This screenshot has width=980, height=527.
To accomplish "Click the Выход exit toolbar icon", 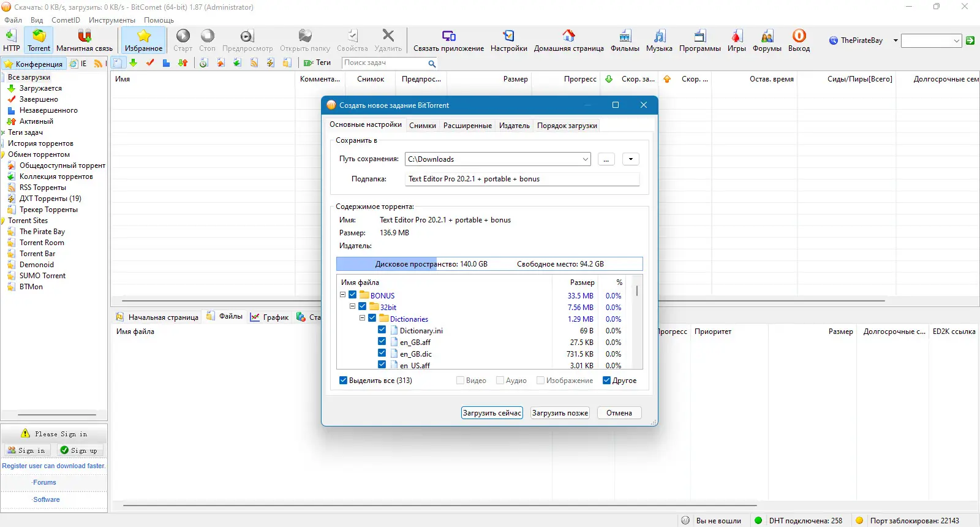I will click(x=799, y=40).
